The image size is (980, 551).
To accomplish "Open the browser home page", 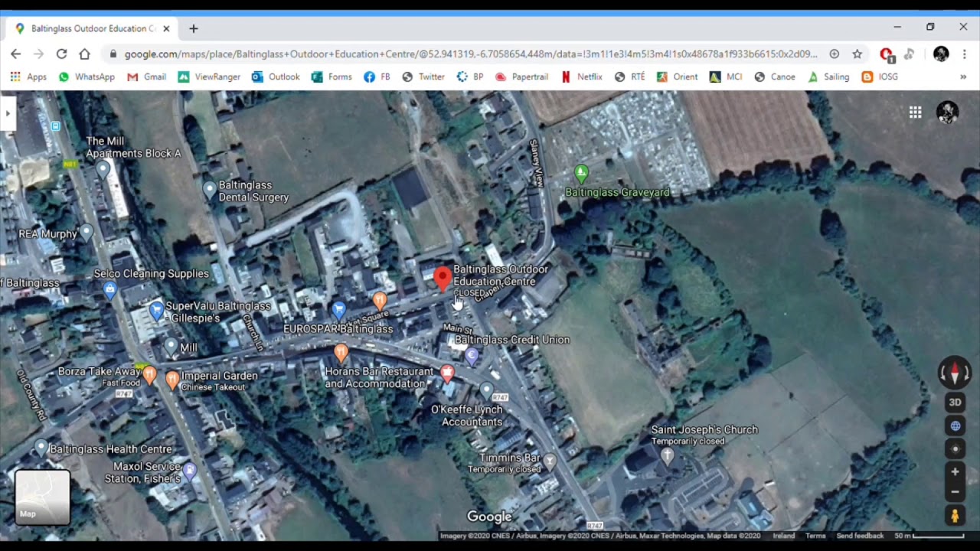I will click(x=84, y=54).
